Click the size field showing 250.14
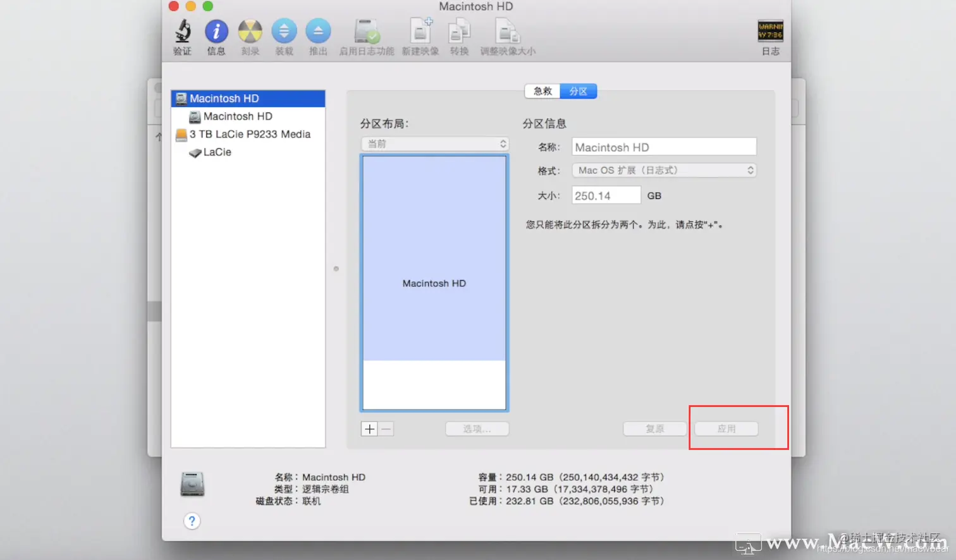 [606, 195]
